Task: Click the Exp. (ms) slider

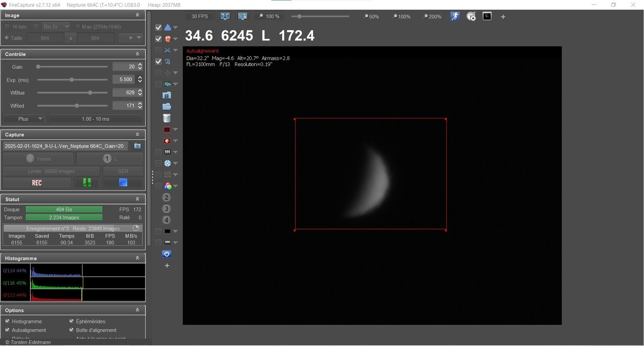Action: (x=72, y=79)
